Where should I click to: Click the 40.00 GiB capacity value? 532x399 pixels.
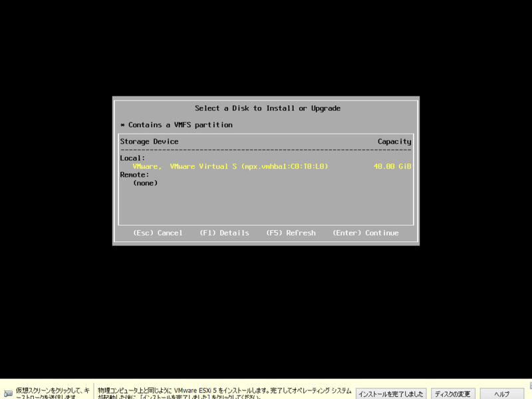click(x=392, y=166)
